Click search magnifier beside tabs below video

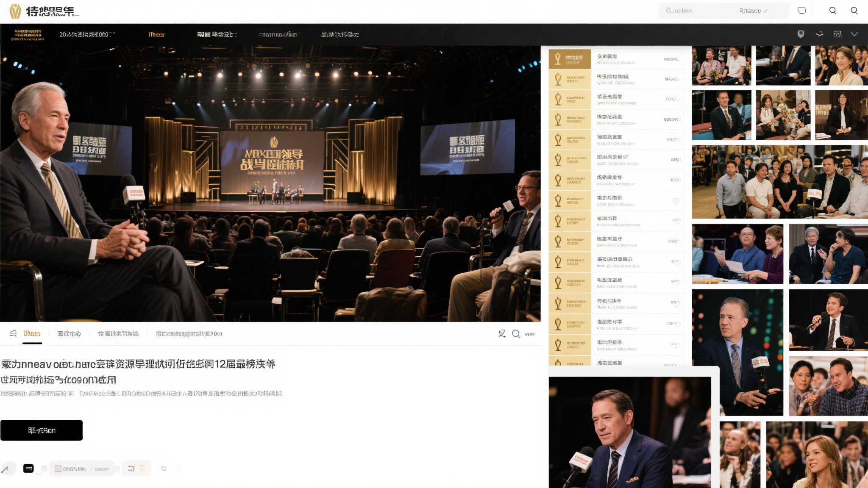[x=516, y=334]
